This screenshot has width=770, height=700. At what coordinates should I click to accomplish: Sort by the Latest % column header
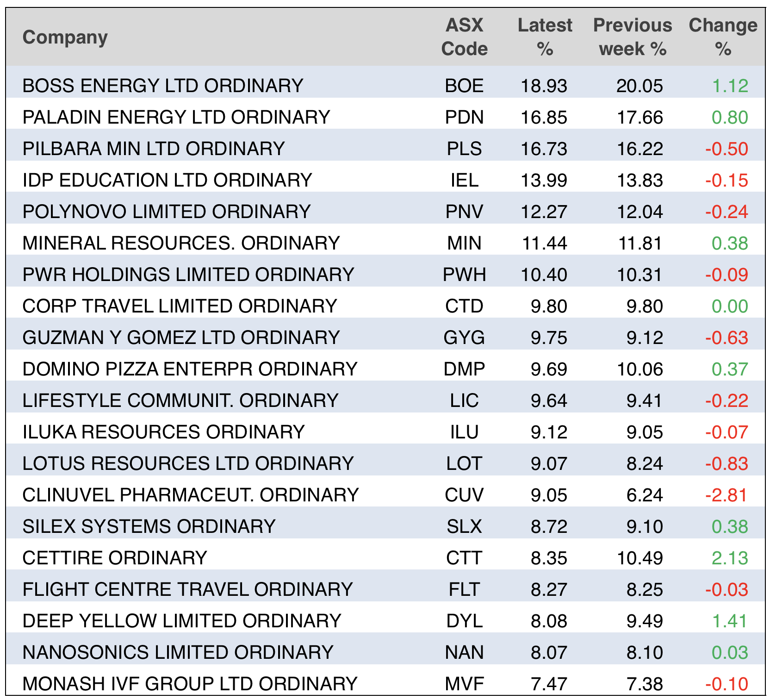545,37
